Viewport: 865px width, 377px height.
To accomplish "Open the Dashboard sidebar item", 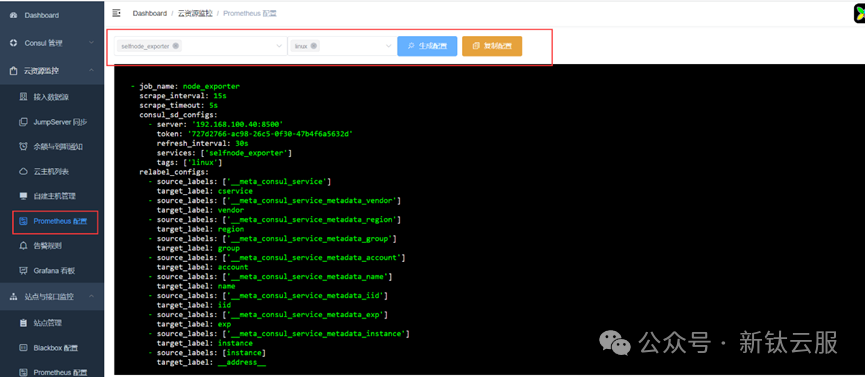I will (52, 15).
